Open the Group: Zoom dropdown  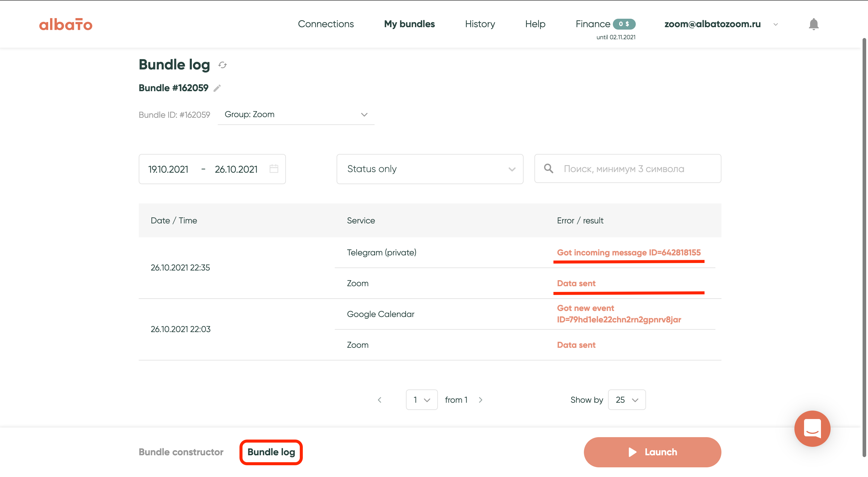(x=296, y=115)
